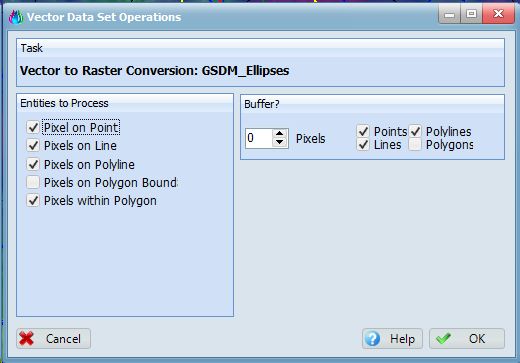Viewport: 520px width, 363px height.
Task: Confirm conversion with OK button
Action: click(x=467, y=339)
